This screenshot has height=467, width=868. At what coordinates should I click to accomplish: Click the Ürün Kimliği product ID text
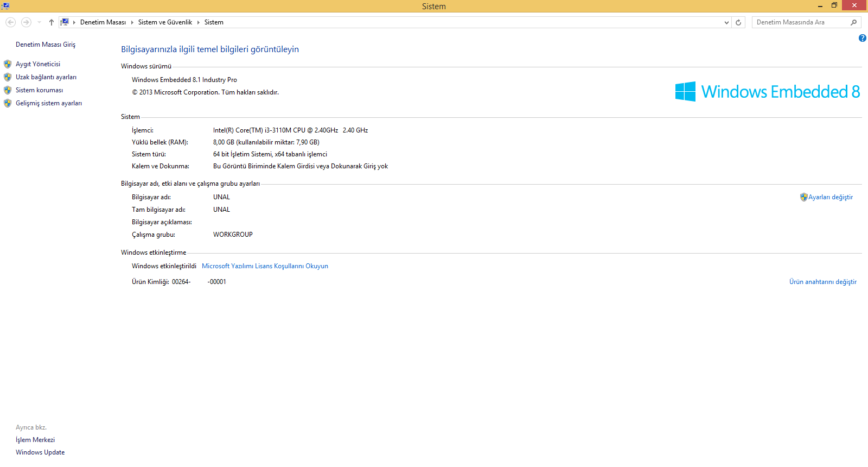(x=179, y=282)
